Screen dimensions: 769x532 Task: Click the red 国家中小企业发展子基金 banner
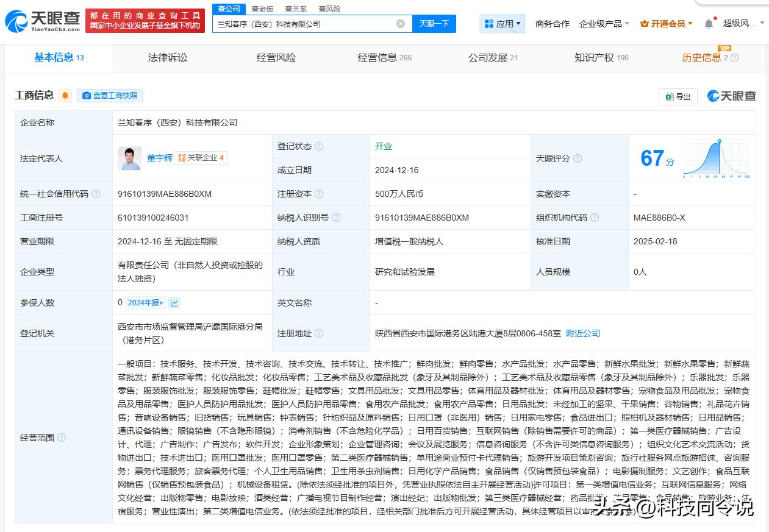(145, 21)
